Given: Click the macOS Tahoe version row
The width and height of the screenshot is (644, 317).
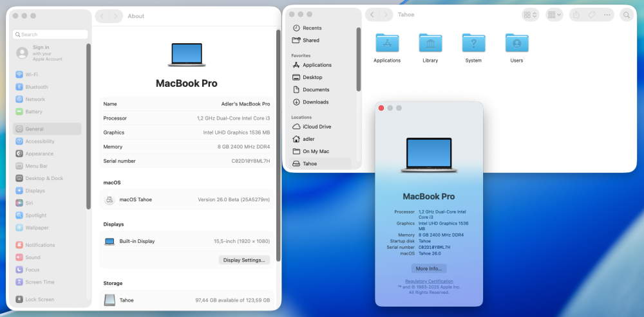Looking at the screenshot, I should click(x=187, y=200).
